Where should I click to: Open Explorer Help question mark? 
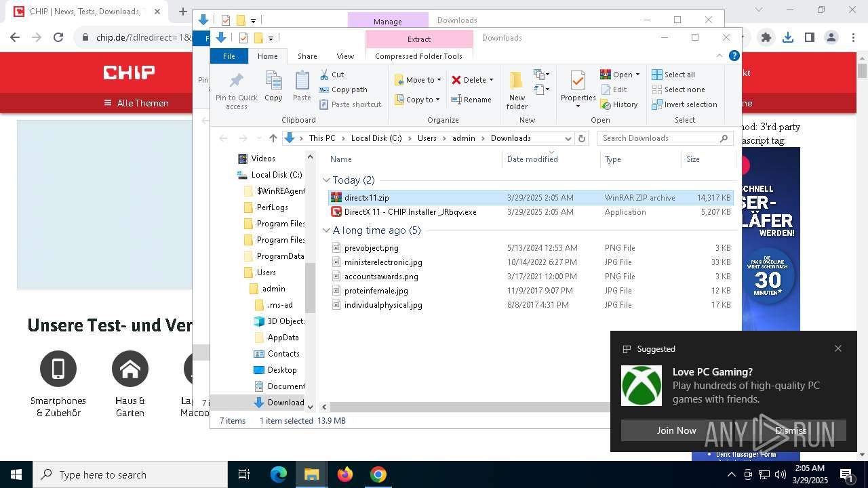point(734,56)
